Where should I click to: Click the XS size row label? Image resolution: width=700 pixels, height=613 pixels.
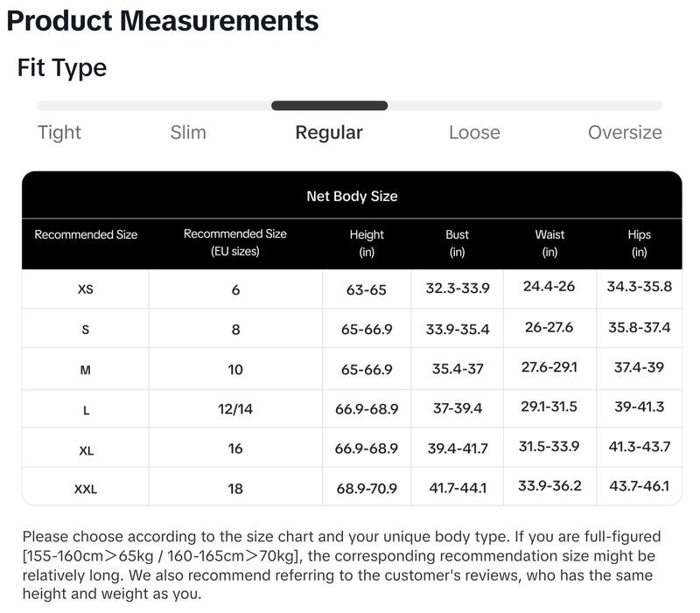click(86, 289)
